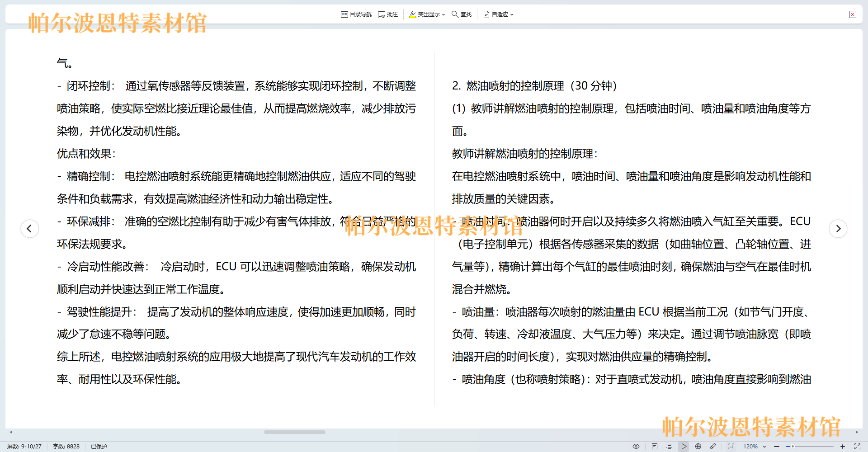Screen dimensions: 868x452
Task: Click the 已保护 protection status
Action: click(99, 446)
